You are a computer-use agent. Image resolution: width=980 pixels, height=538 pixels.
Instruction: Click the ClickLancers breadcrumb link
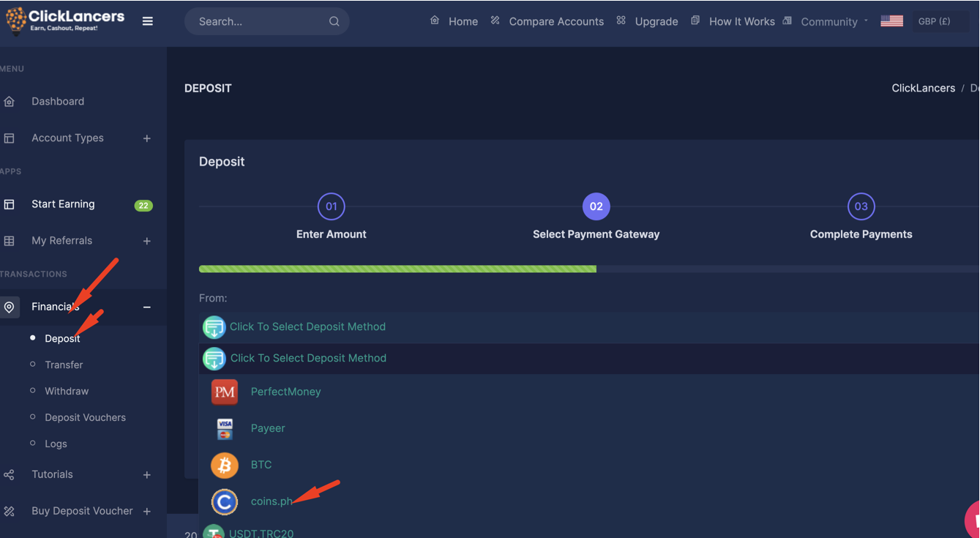(923, 88)
